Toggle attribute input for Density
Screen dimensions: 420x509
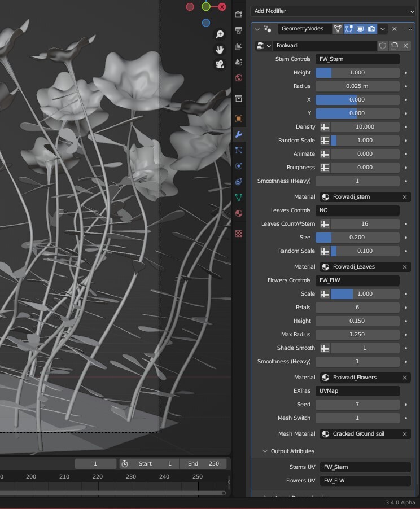(x=325, y=127)
